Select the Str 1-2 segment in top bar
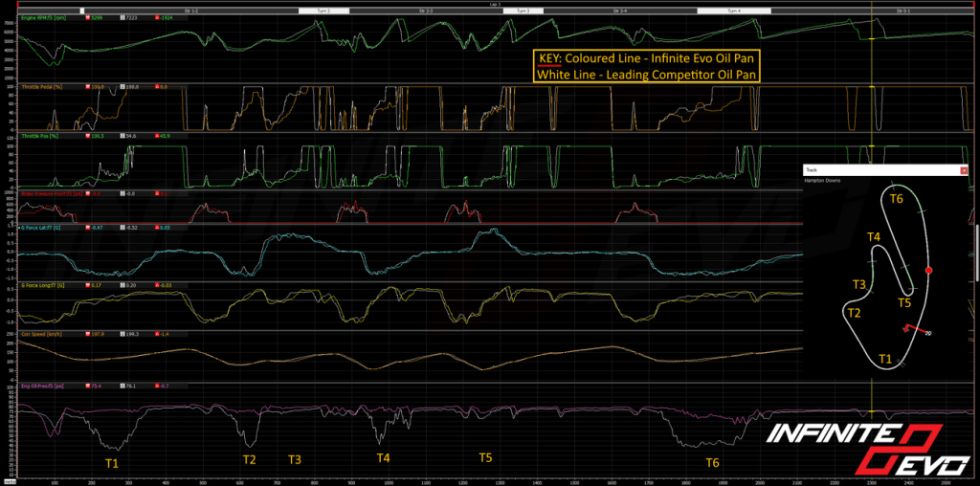 189,10
